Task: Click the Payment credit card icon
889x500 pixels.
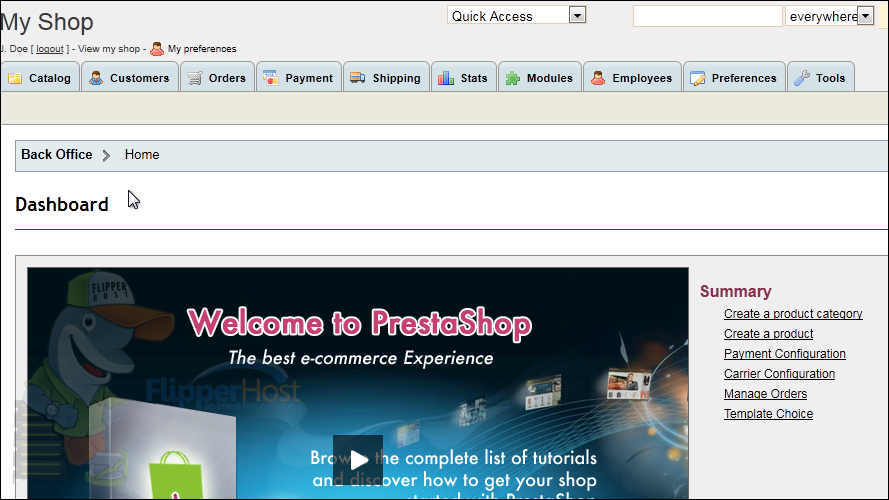Action: coord(271,78)
